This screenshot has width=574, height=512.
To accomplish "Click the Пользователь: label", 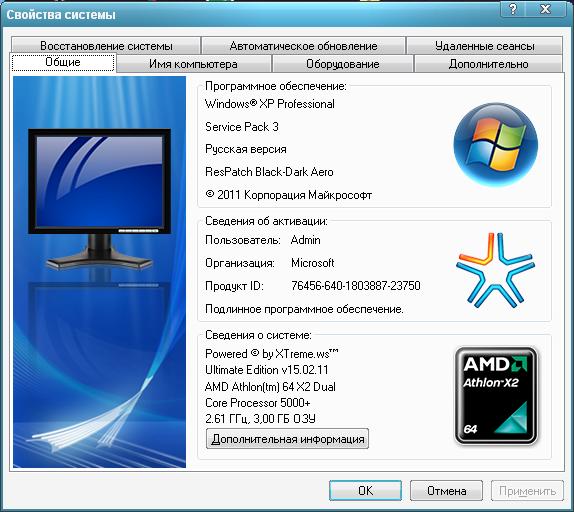I will [x=243, y=240].
